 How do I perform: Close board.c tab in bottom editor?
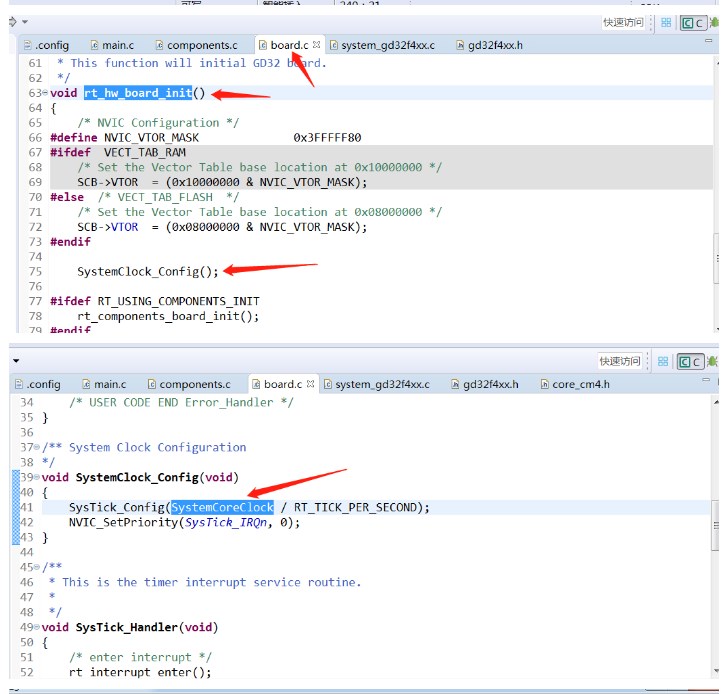(x=311, y=384)
